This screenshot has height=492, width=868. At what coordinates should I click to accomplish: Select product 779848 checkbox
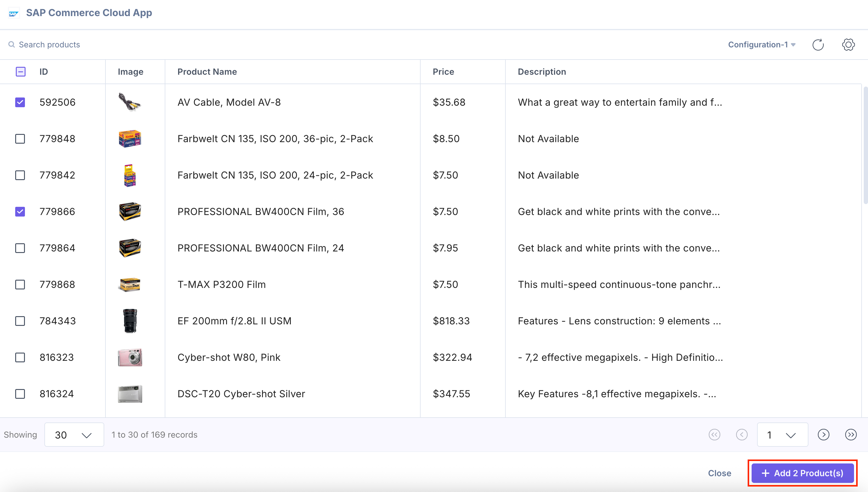click(20, 138)
